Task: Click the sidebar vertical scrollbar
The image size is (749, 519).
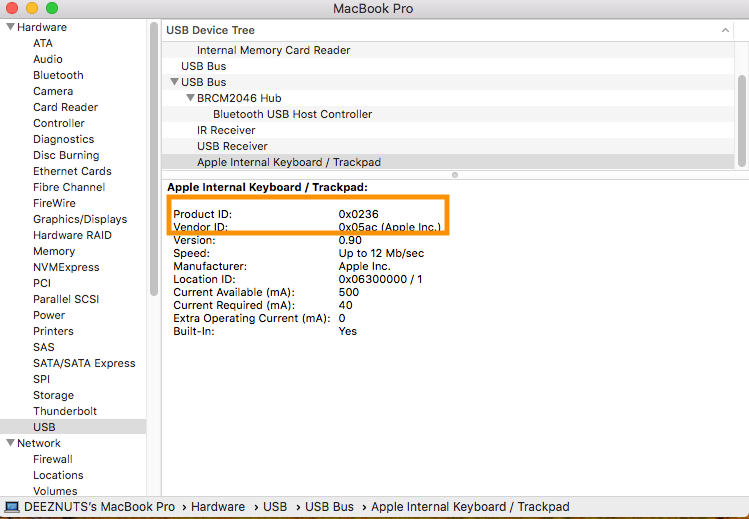Action: 154,159
